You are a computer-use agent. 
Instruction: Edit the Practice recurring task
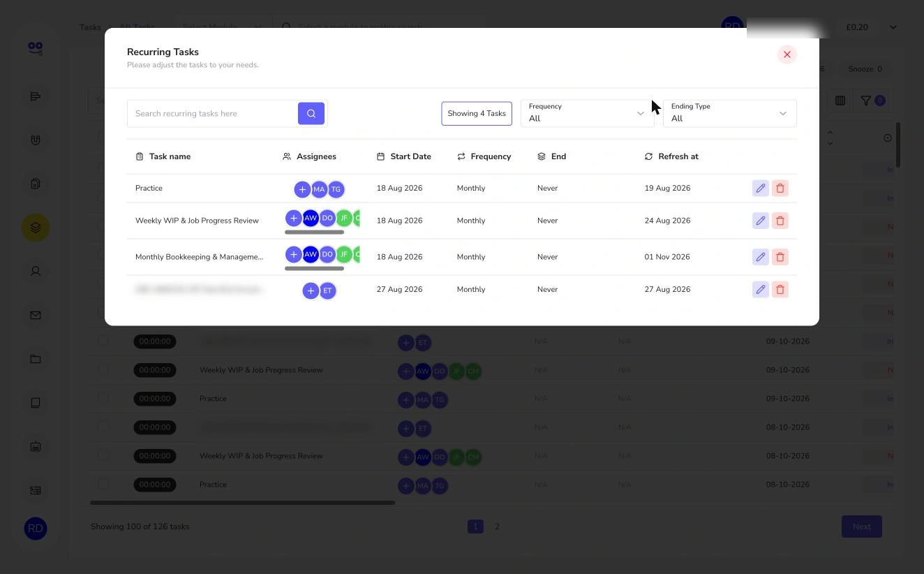pos(761,188)
